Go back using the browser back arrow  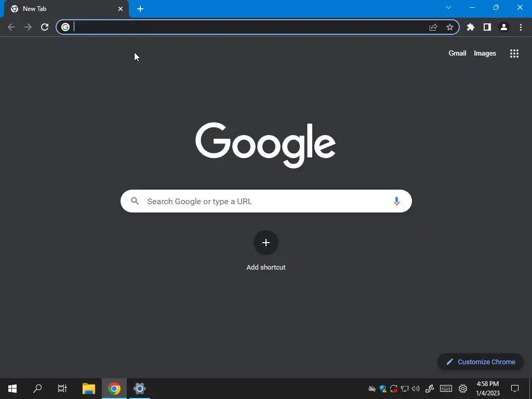tap(11, 27)
